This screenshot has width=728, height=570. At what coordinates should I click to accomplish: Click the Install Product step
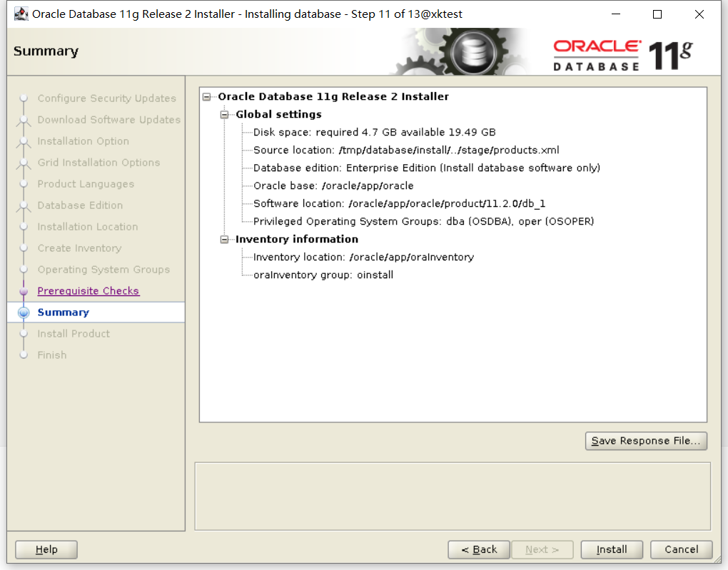tap(74, 334)
